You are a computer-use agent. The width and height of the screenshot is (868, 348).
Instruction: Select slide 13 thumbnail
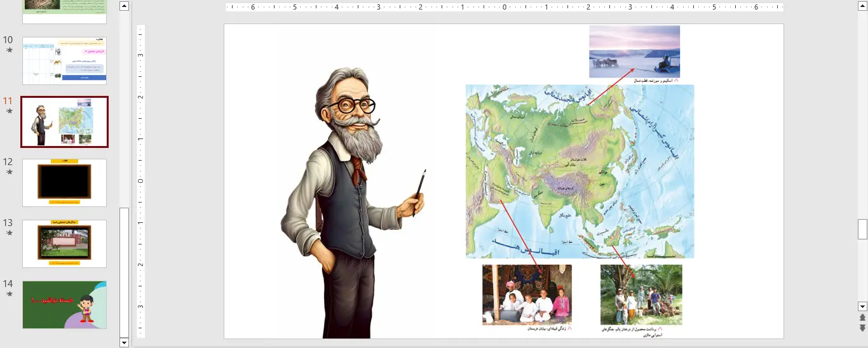coord(64,243)
